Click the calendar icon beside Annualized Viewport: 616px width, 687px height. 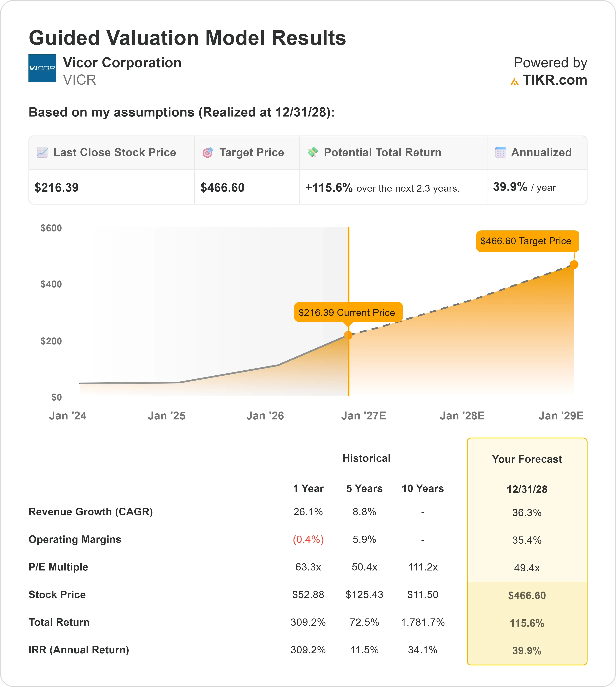pos(500,152)
